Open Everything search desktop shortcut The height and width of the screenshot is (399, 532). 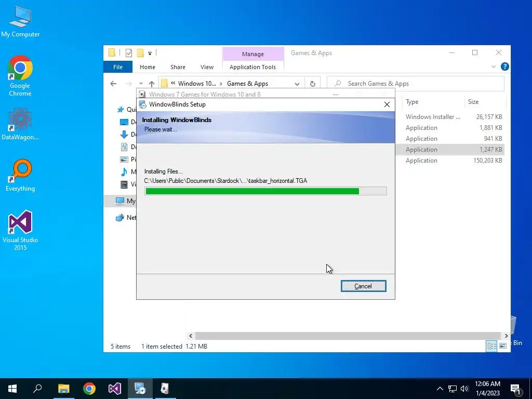tap(20, 175)
